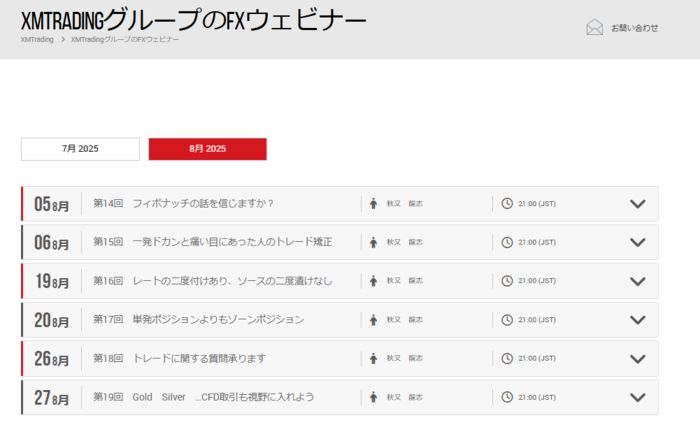Click title 第17回 単発ポジションよりもゾーンポジション
This screenshot has height=448, width=700.
[x=198, y=319]
